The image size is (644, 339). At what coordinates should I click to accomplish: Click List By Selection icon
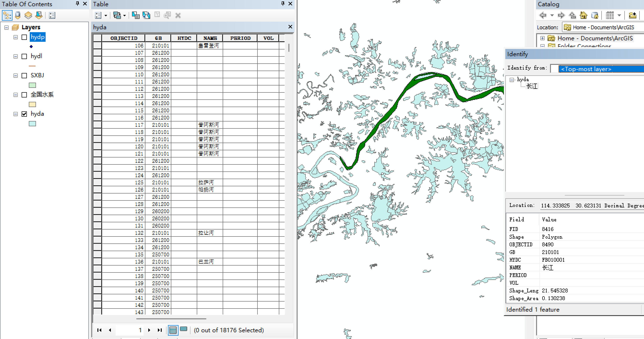click(39, 16)
